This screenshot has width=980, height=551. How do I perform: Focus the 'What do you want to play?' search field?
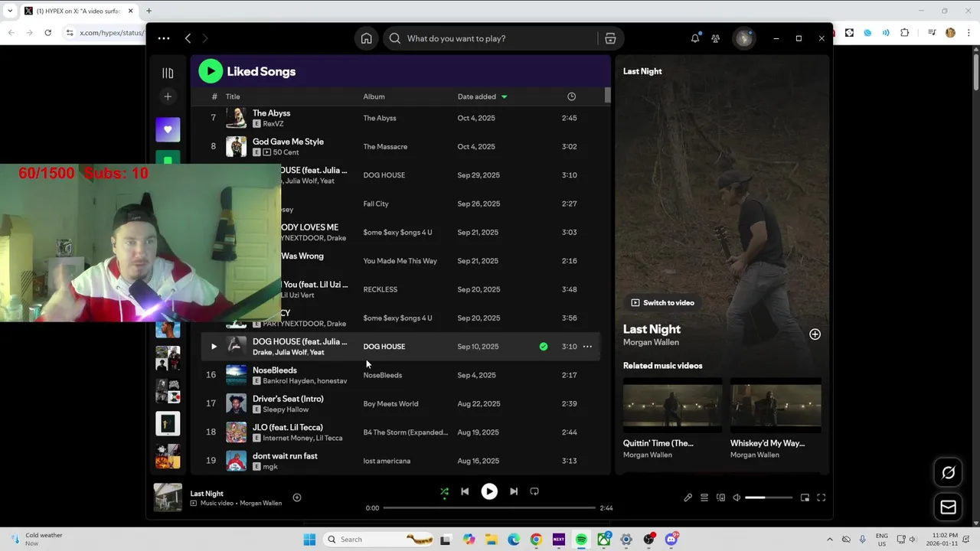pos(490,38)
